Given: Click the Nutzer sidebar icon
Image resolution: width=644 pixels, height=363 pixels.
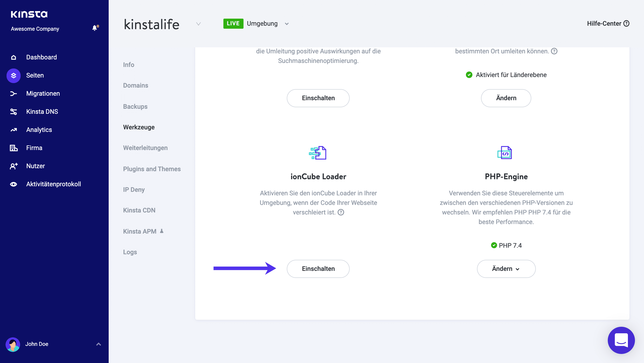Looking at the screenshot, I should (x=13, y=166).
